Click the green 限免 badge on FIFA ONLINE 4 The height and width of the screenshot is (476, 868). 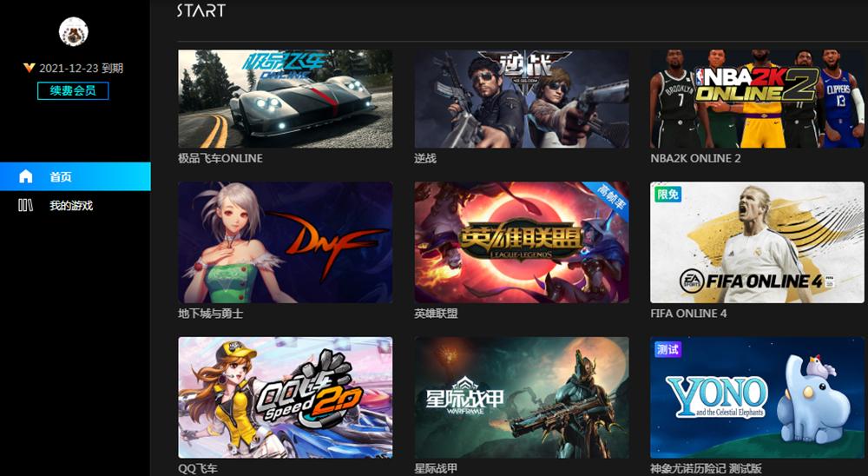tap(667, 195)
